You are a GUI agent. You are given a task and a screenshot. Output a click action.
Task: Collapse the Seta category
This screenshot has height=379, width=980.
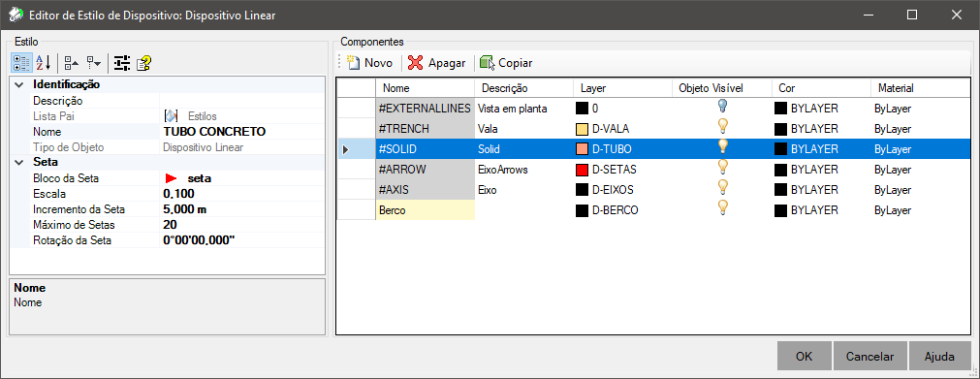[19, 163]
